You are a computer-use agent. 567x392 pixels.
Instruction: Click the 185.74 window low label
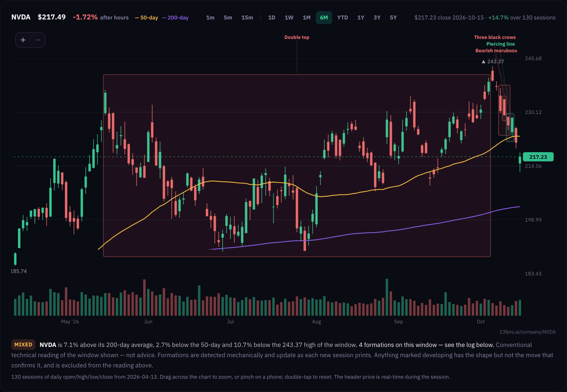click(x=19, y=271)
